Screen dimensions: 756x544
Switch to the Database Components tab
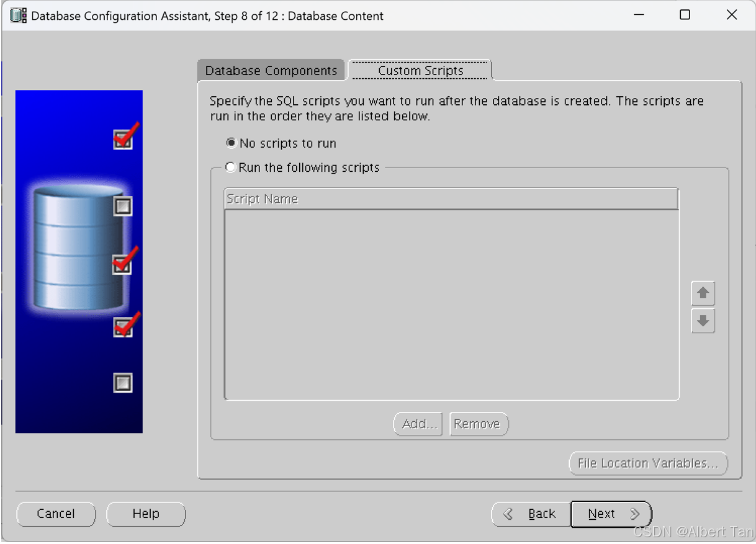coord(271,71)
